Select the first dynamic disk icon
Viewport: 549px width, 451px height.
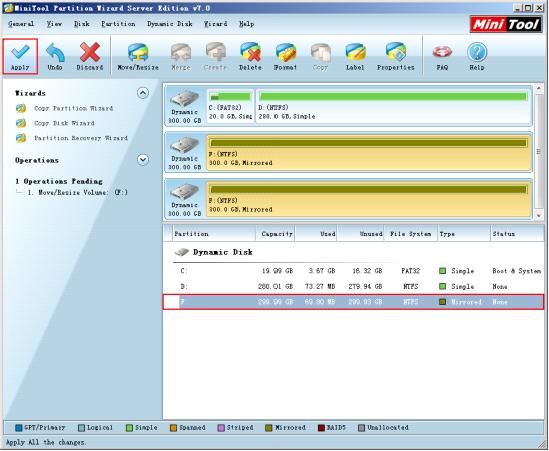[185, 106]
